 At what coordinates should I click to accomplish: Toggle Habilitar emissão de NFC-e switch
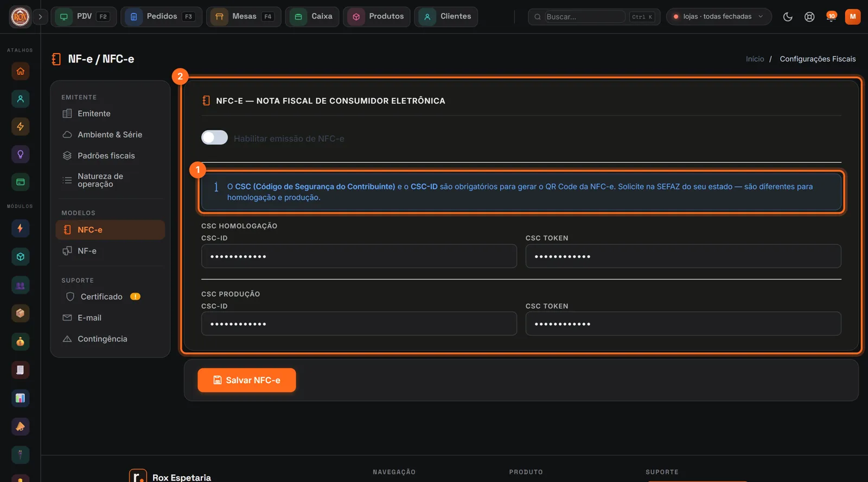click(x=215, y=138)
